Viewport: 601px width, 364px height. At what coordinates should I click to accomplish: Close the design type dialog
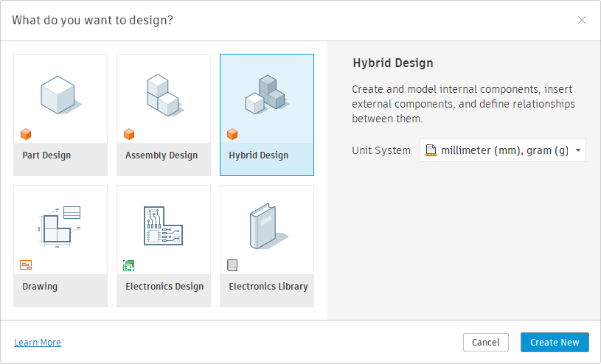coord(582,20)
